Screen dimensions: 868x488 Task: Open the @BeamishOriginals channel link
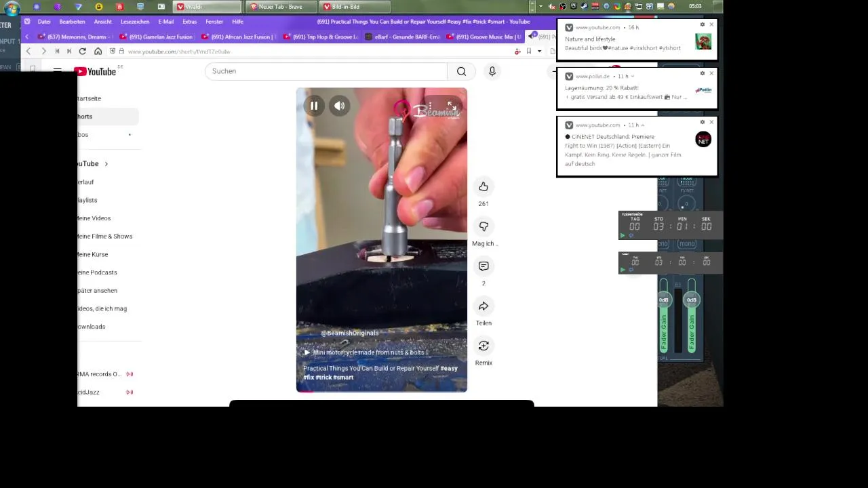(349, 333)
